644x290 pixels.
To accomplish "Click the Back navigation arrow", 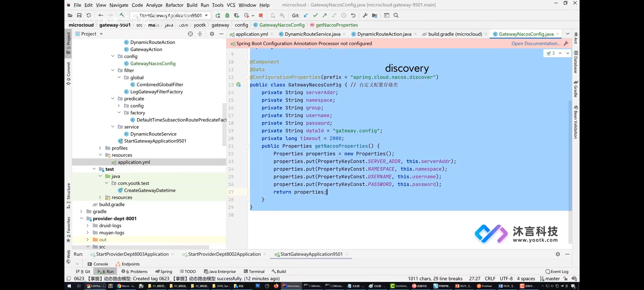I will tap(101, 15).
